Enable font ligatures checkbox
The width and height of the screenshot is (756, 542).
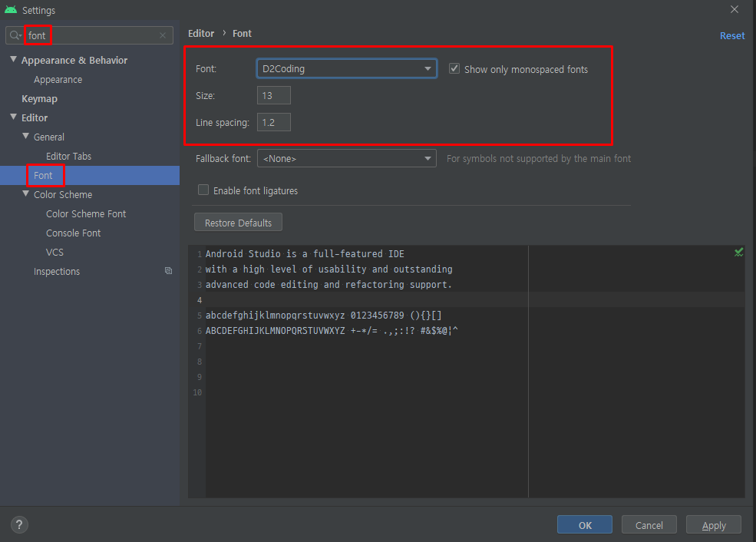point(203,190)
